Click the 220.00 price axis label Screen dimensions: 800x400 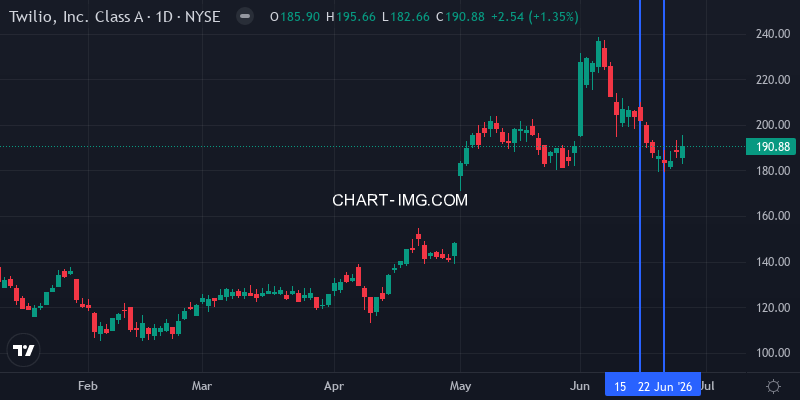773,80
